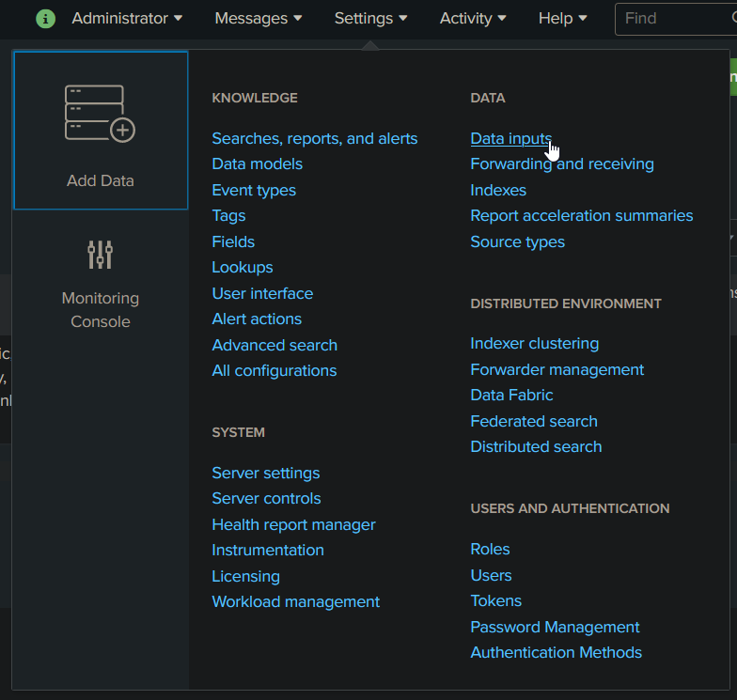
Task: Open Tokens settings
Action: pyautogui.click(x=496, y=601)
